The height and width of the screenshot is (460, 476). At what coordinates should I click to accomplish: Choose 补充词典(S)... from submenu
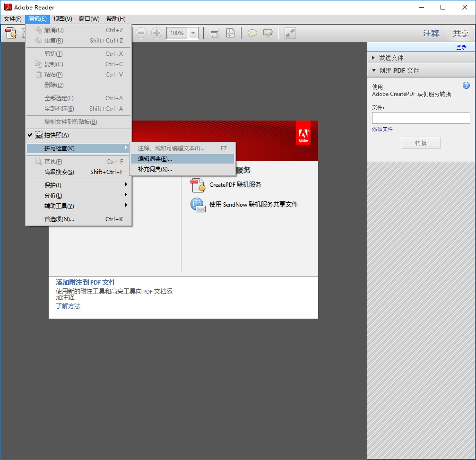[x=182, y=169]
